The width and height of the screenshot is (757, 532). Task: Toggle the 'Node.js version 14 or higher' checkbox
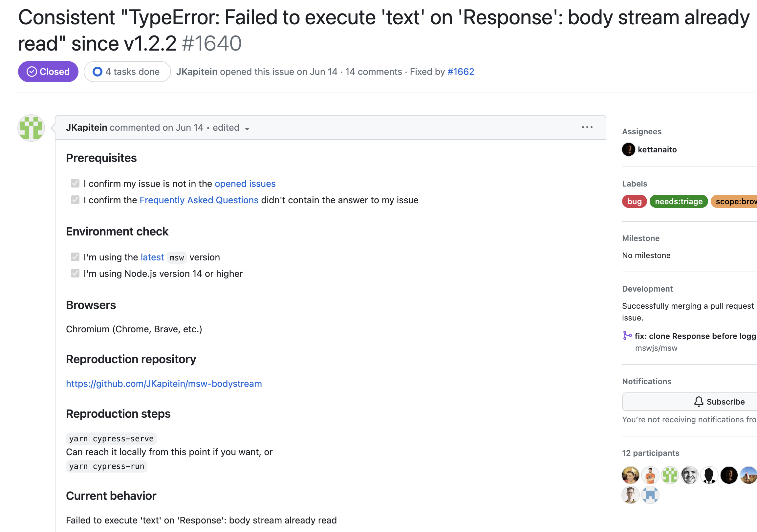(75, 274)
